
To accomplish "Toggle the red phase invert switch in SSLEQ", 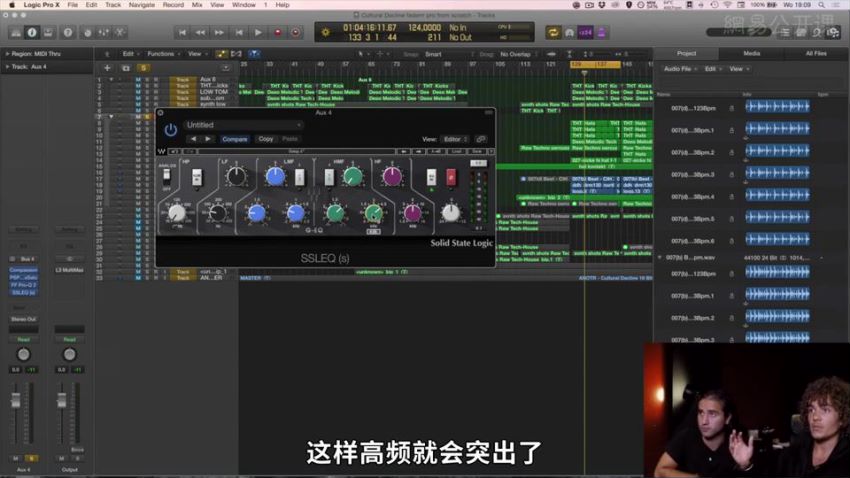I will point(450,177).
